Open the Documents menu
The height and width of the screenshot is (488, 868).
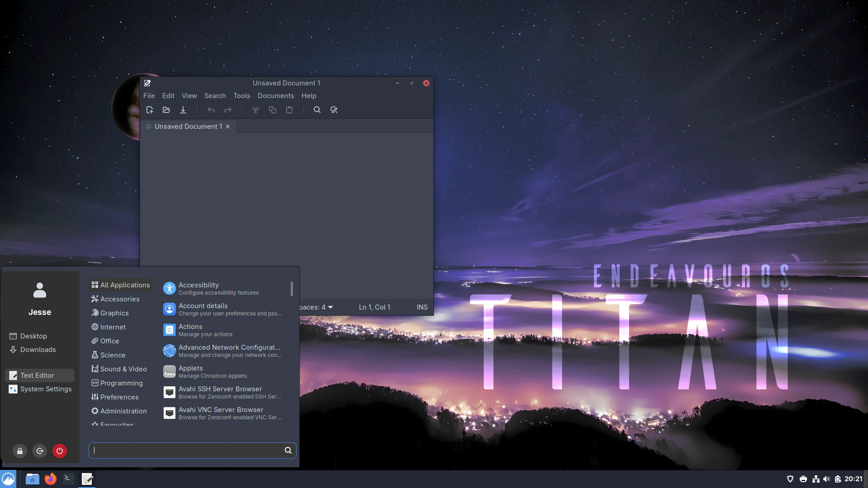275,96
